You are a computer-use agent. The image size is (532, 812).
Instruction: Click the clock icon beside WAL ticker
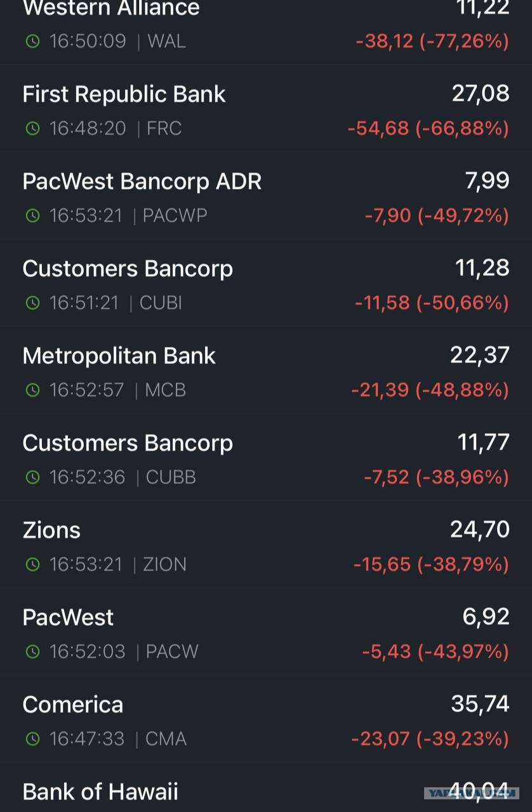32,42
